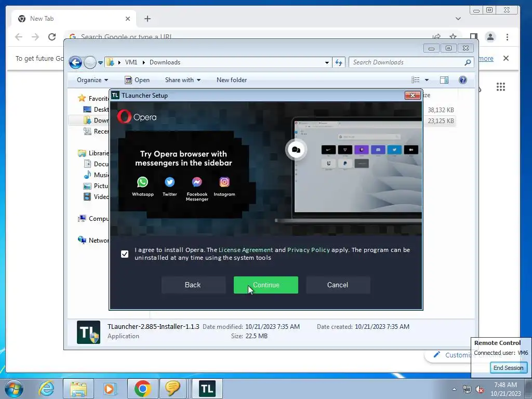
Task: Refresh the Downloads folder view
Action: [x=339, y=62]
